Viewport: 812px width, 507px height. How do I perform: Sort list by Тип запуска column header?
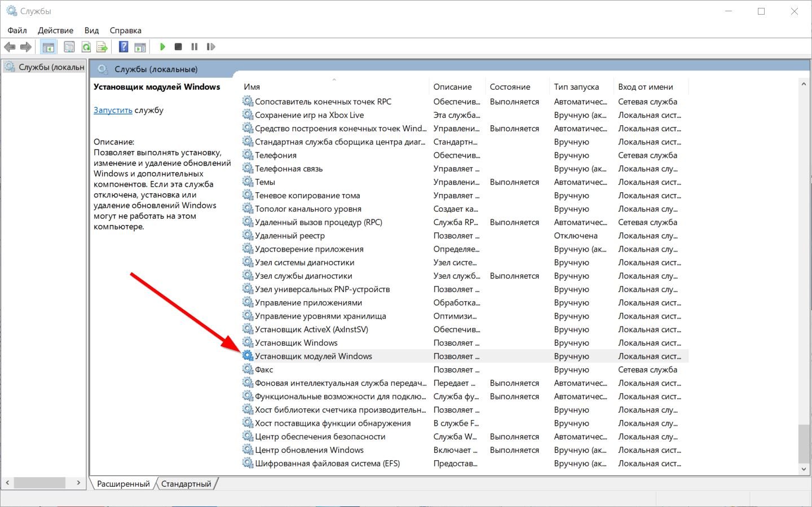click(x=576, y=87)
